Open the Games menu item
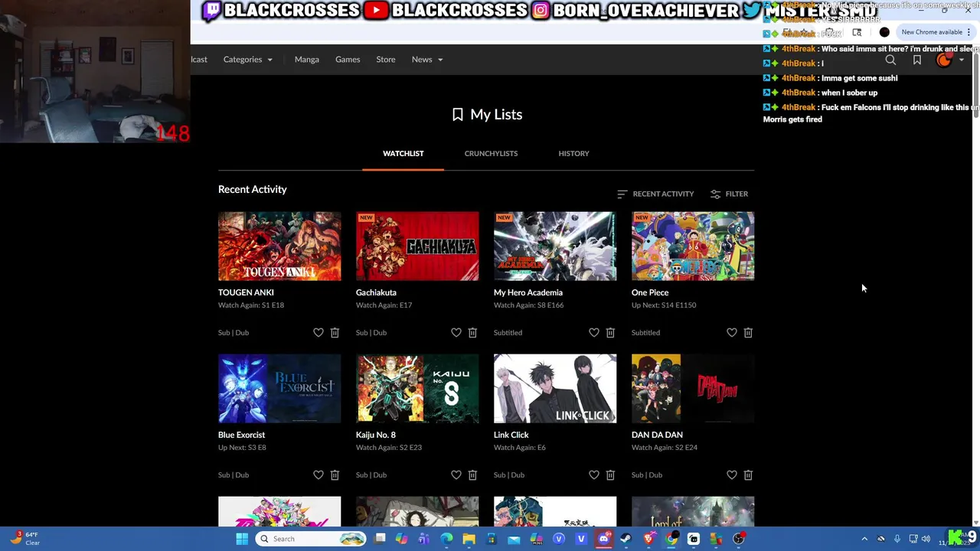 (348, 60)
